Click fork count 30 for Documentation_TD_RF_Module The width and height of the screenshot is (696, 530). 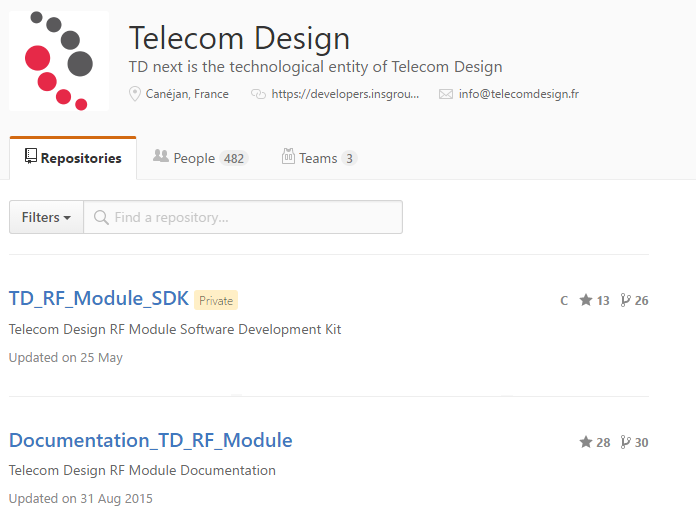point(634,442)
